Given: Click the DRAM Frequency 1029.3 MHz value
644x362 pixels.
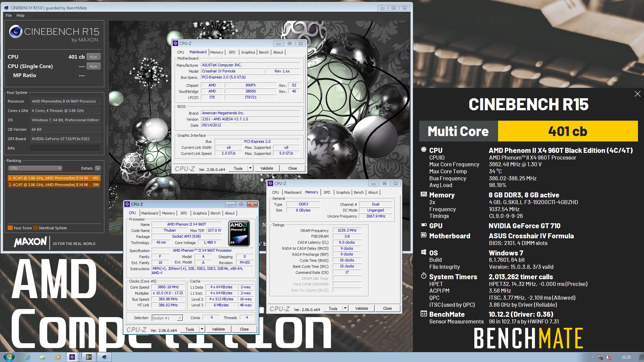Looking at the screenshot, I should point(347,230).
